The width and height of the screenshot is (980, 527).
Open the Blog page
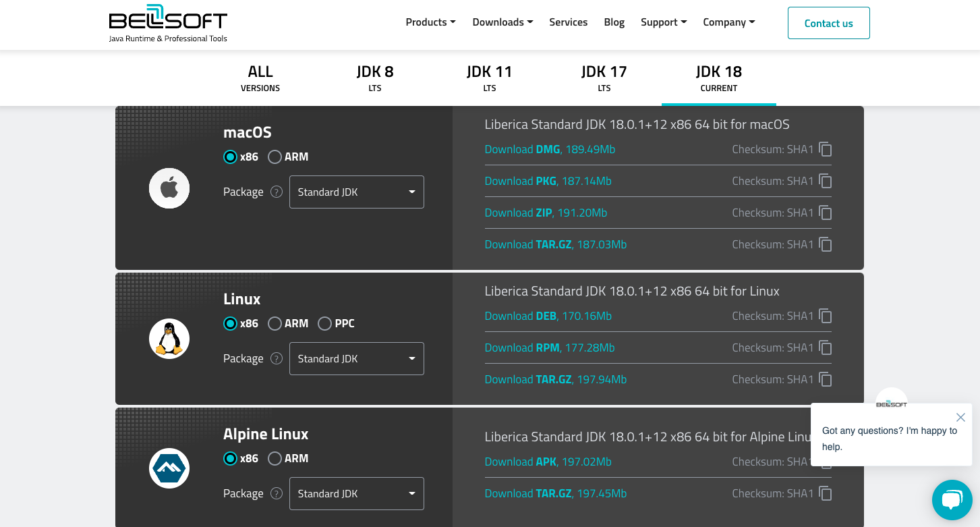pos(614,22)
